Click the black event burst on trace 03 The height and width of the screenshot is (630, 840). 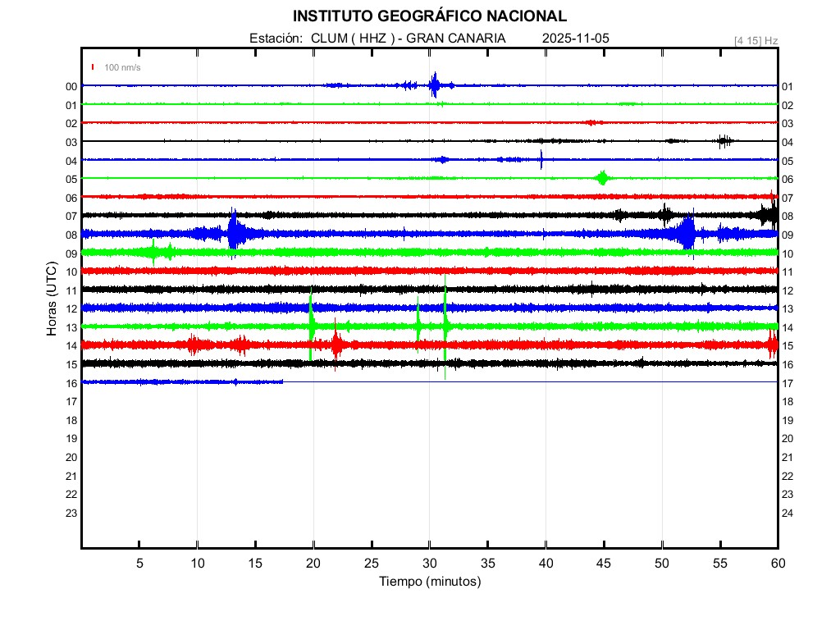(x=724, y=140)
